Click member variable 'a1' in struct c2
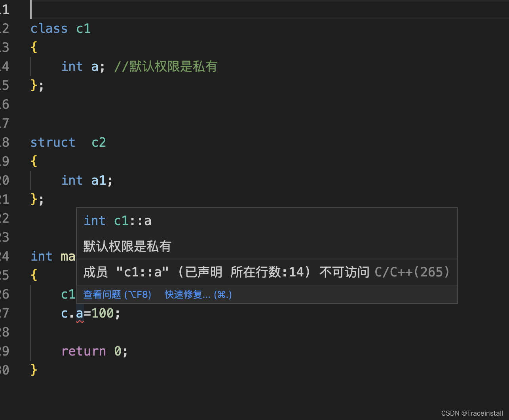The image size is (509, 420). [99, 181]
